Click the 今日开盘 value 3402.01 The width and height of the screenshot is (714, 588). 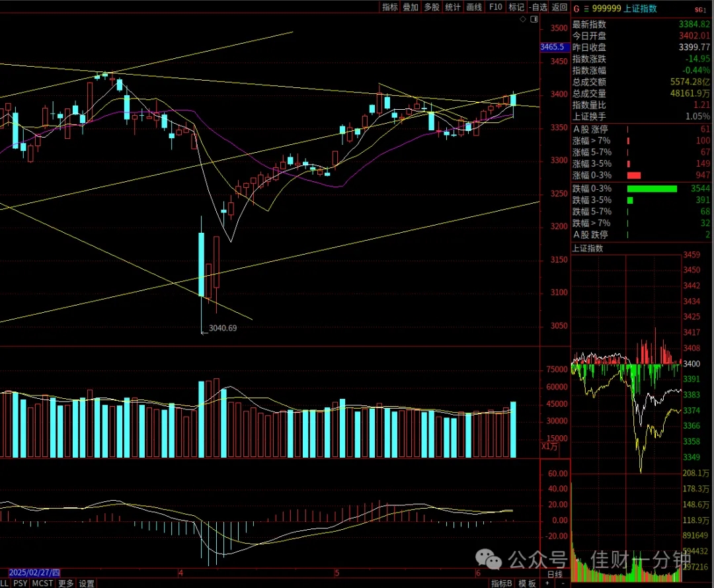pos(694,36)
